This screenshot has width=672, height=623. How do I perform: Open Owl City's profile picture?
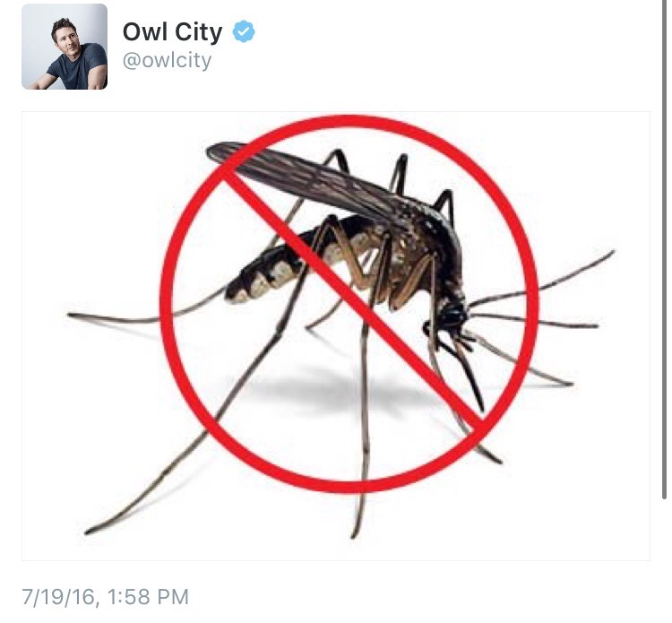coord(65,47)
